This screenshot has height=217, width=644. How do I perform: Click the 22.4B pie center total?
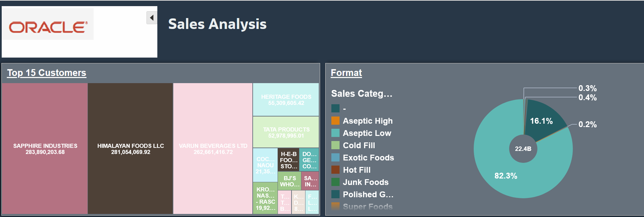click(523, 149)
